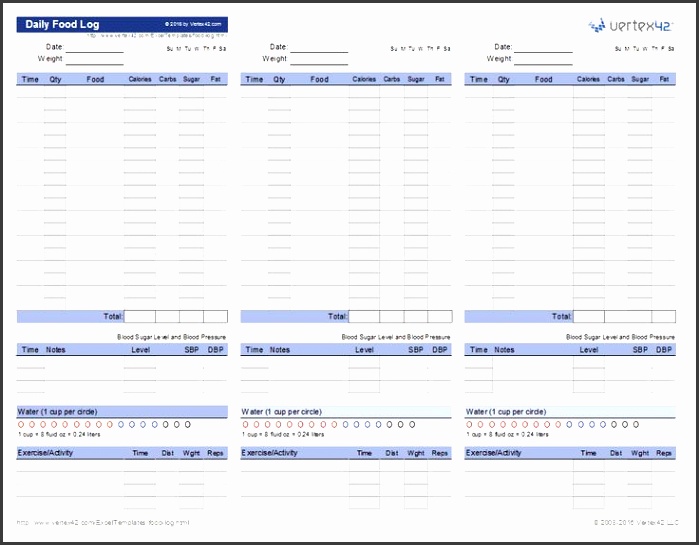Mark the last water circle in the right log
The image size is (699, 545).
(x=635, y=424)
